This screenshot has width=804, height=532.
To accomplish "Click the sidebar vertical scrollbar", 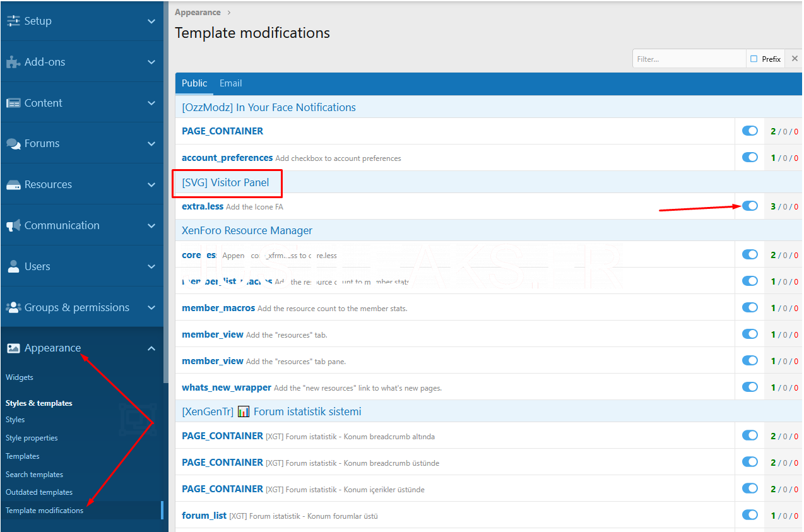I will 165,192.
